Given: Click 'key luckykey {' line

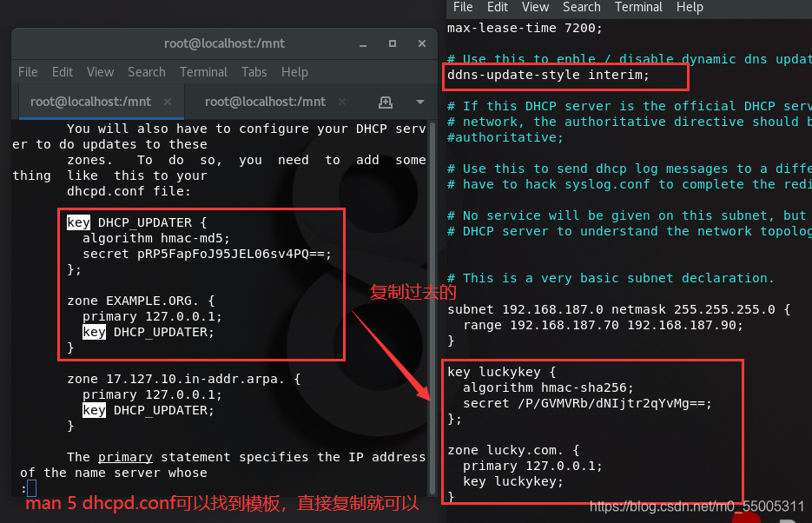Looking at the screenshot, I should 501,373.
